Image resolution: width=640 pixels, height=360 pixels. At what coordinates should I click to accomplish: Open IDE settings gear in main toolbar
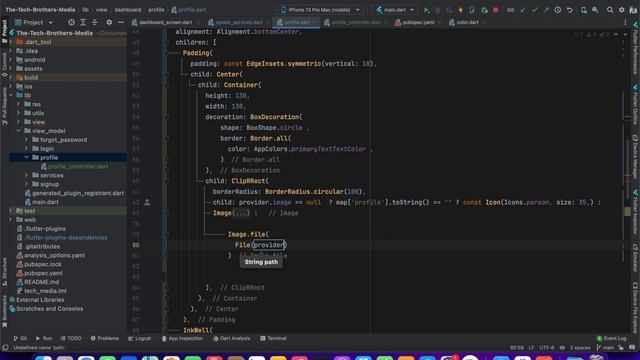[622, 10]
